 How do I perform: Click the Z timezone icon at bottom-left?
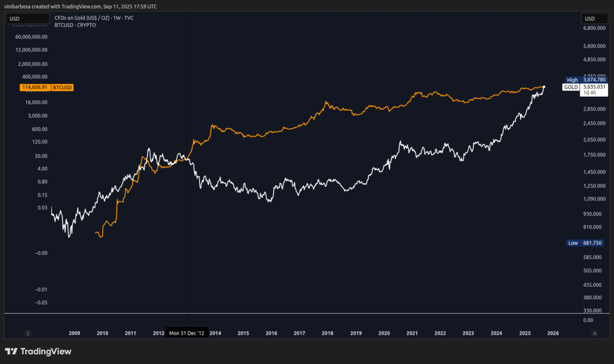click(x=28, y=333)
